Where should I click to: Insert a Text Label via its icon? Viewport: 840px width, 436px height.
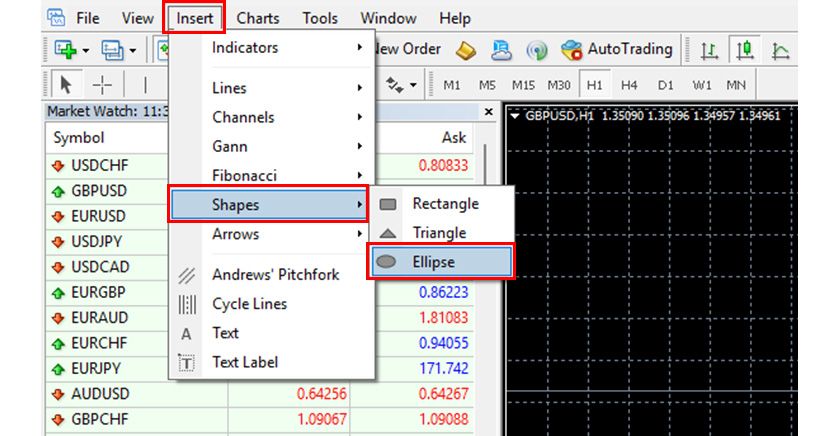coord(186,363)
